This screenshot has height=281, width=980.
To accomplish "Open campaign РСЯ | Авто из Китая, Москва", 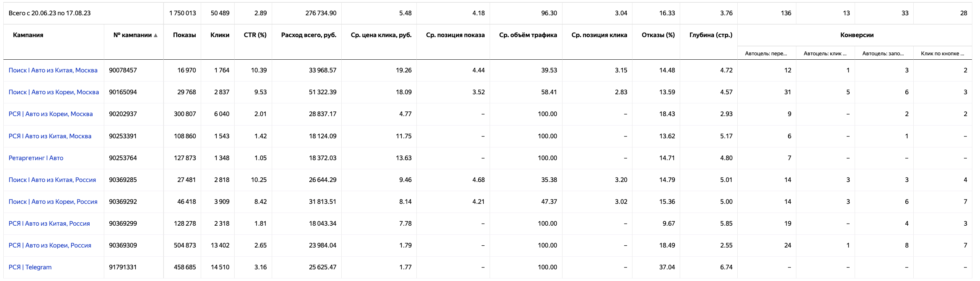I will (x=50, y=136).
